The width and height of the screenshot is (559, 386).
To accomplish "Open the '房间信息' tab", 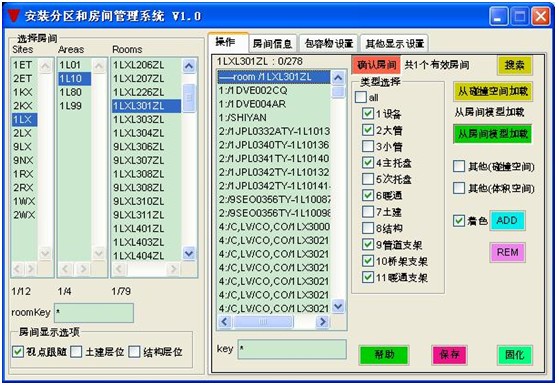I will pos(273,44).
